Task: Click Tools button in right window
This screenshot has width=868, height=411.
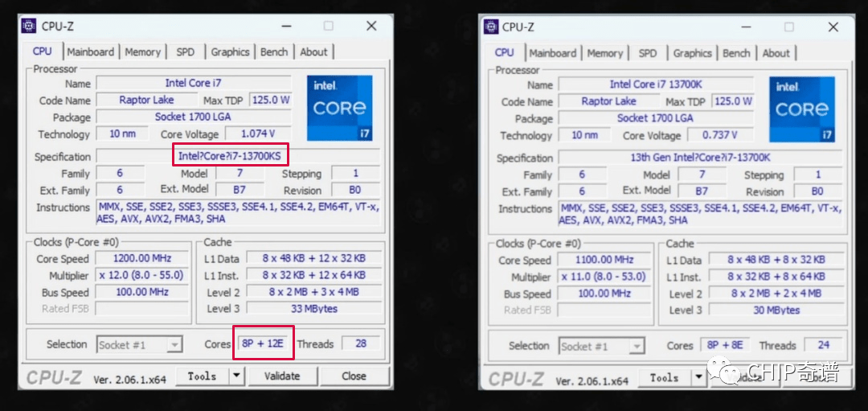Action: [665, 378]
